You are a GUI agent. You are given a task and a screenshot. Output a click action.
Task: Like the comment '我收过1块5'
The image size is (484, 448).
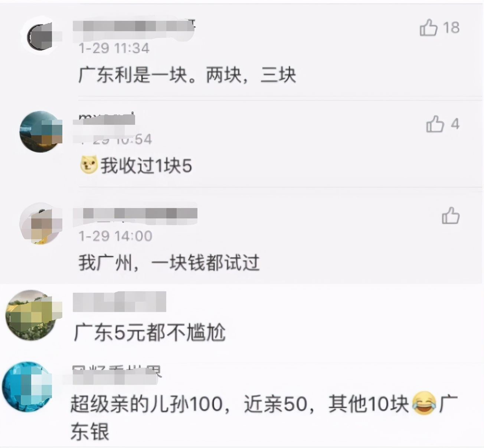[x=435, y=124]
